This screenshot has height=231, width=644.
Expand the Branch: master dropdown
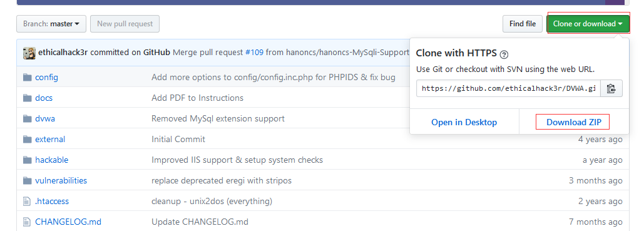[51, 24]
